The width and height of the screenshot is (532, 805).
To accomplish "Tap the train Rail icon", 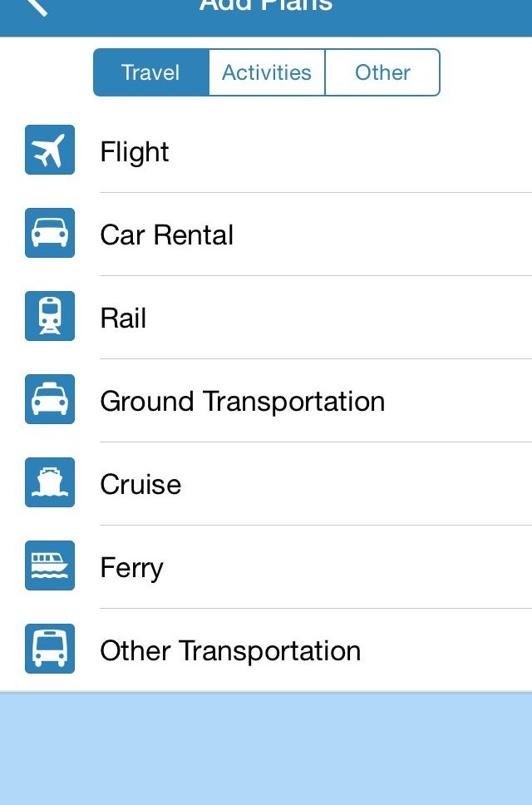I will pyautogui.click(x=50, y=316).
